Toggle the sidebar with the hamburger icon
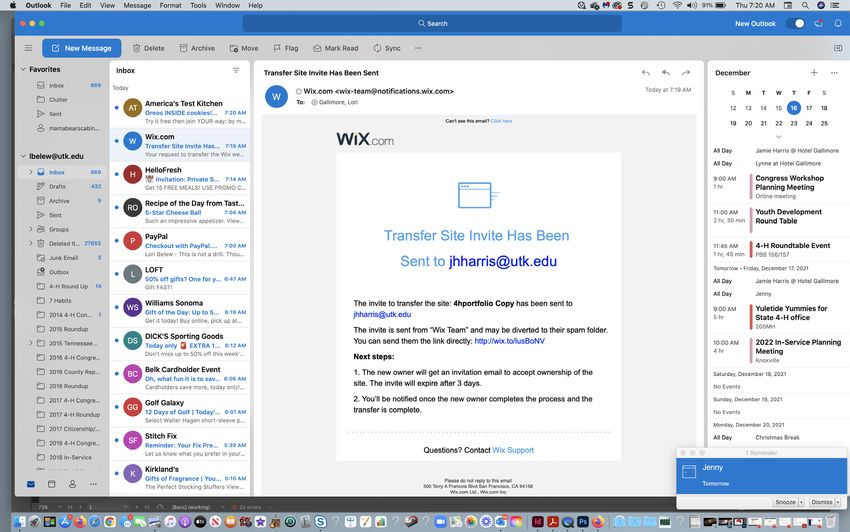This screenshot has width=850, height=532. coord(28,48)
